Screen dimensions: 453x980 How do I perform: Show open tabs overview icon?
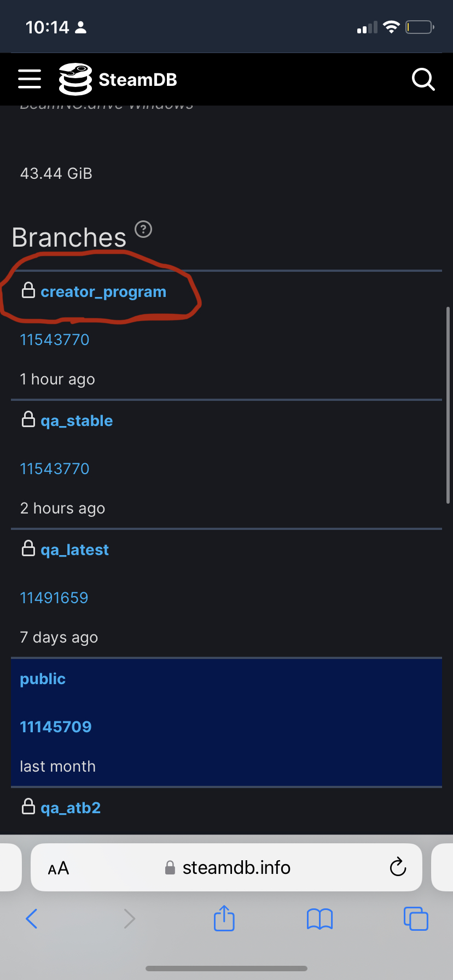point(416,919)
